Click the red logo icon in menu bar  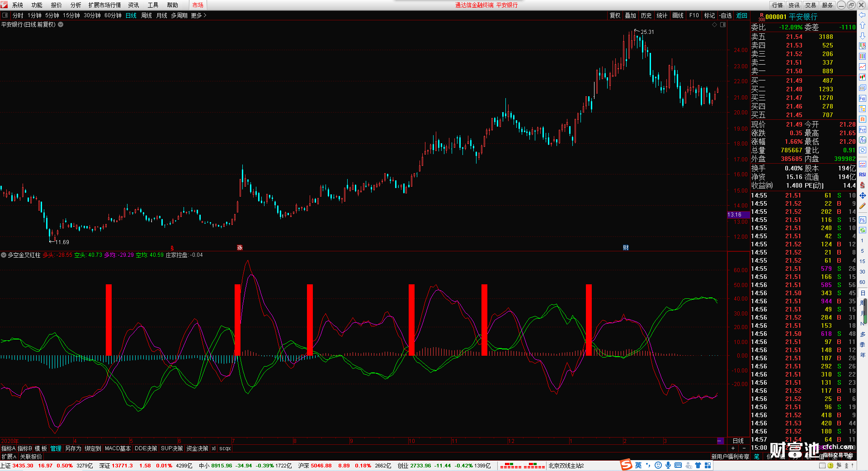[x=4, y=5]
